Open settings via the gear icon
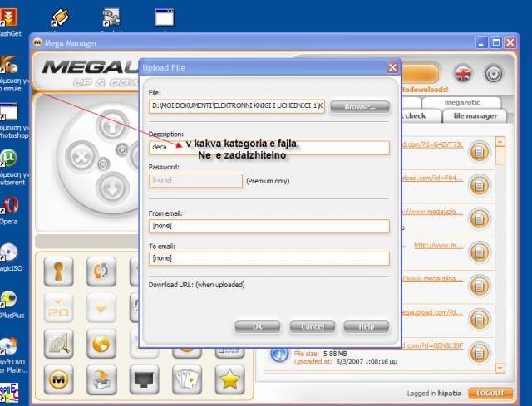 click(494, 73)
